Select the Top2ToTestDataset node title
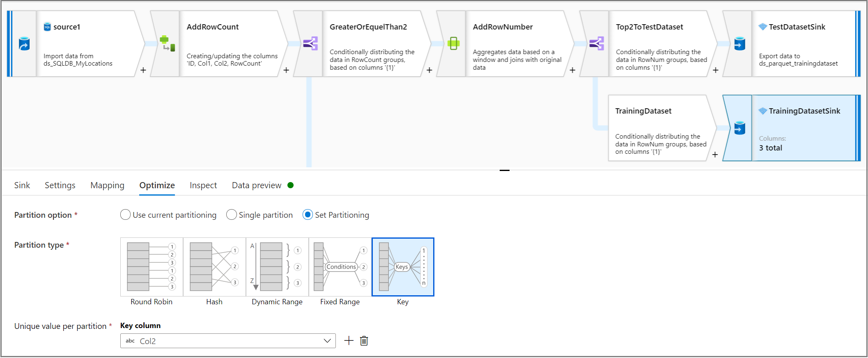868x358 pixels. [x=650, y=27]
